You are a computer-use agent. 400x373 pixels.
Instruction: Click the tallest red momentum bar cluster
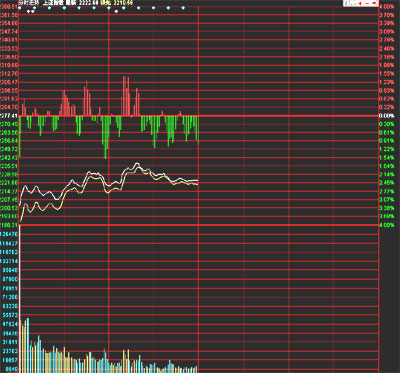click(x=126, y=96)
